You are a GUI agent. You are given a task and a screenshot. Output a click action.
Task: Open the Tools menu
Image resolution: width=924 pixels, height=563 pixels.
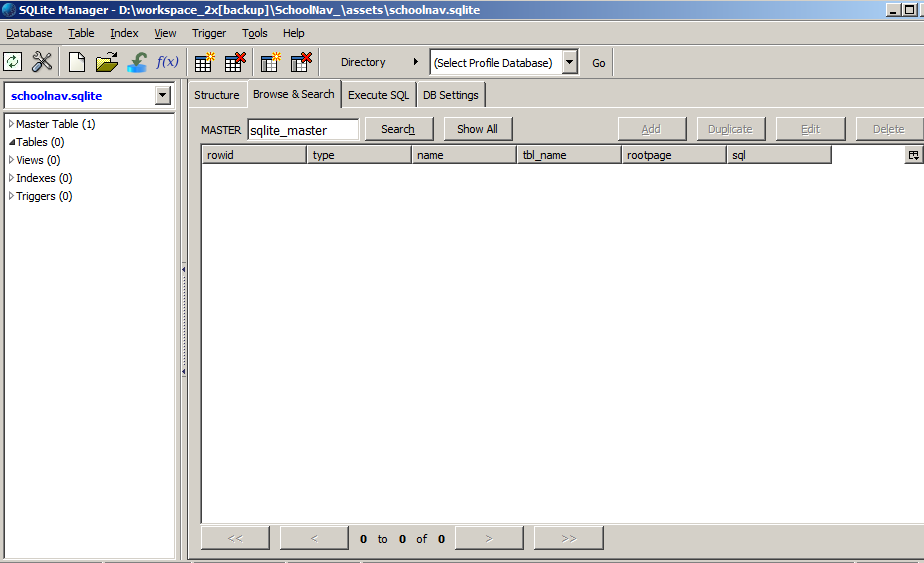[x=255, y=33]
